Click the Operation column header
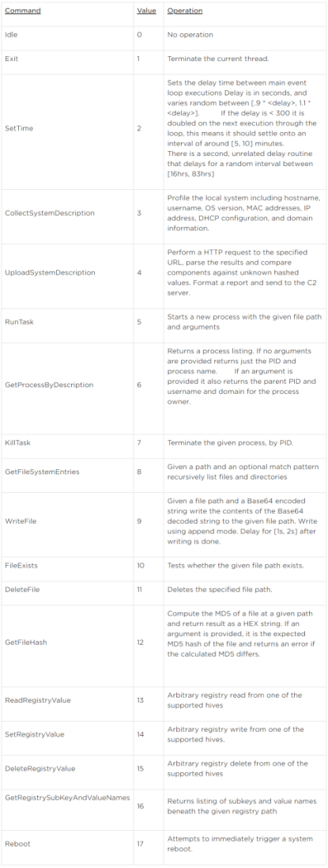Image resolution: width=328 pixels, height=868 pixels. coord(185,10)
